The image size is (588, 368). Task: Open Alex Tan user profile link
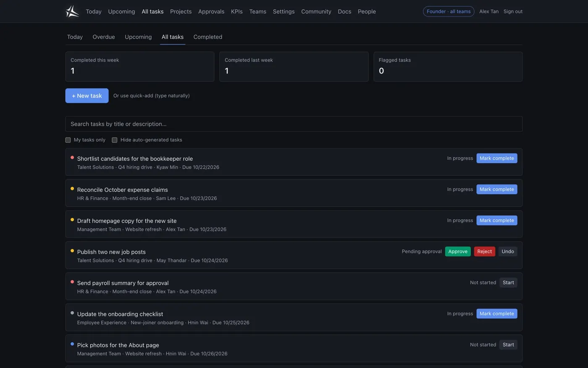pyautogui.click(x=489, y=11)
